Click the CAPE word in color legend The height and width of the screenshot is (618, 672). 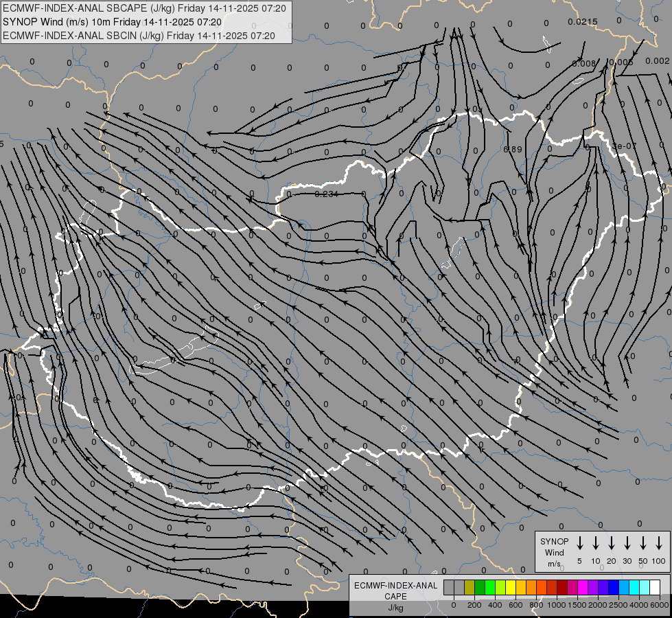[395, 596]
